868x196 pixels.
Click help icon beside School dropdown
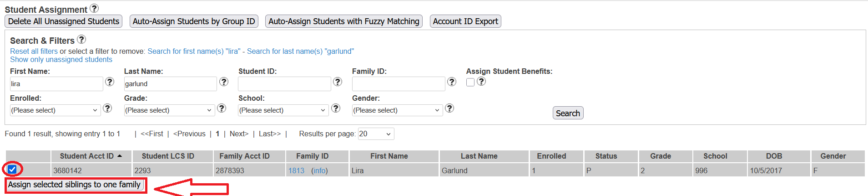336,108
